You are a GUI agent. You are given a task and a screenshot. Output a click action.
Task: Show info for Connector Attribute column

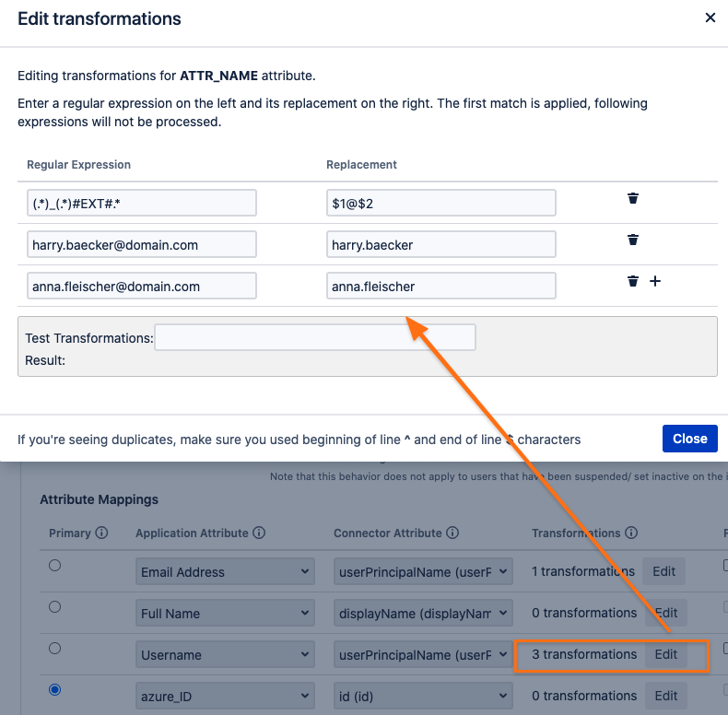click(x=452, y=533)
